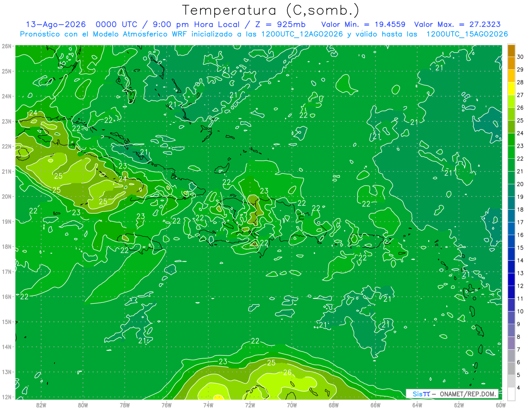Click the 68W longitude axis label
The image size is (532, 411).
click(333, 404)
